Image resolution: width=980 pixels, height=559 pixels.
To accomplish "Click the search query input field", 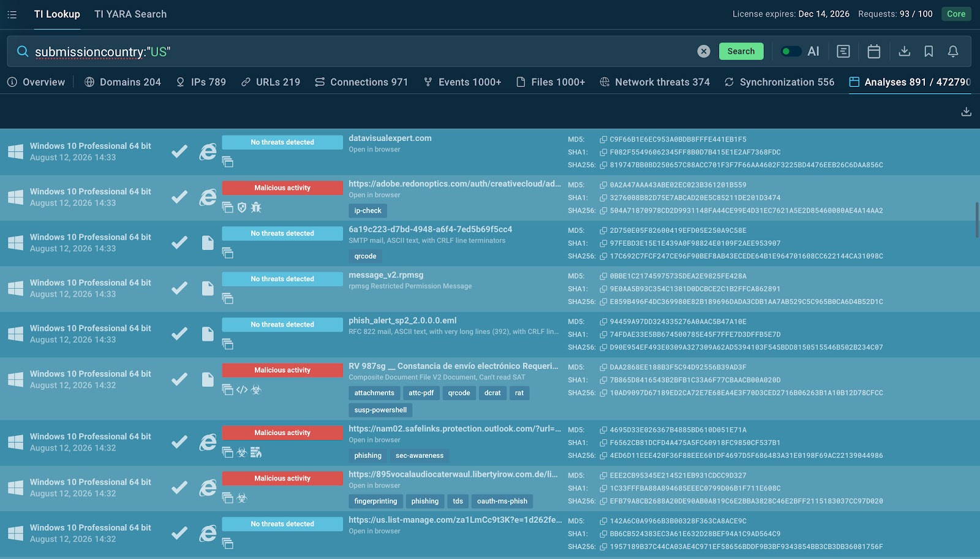I will point(361,51).
